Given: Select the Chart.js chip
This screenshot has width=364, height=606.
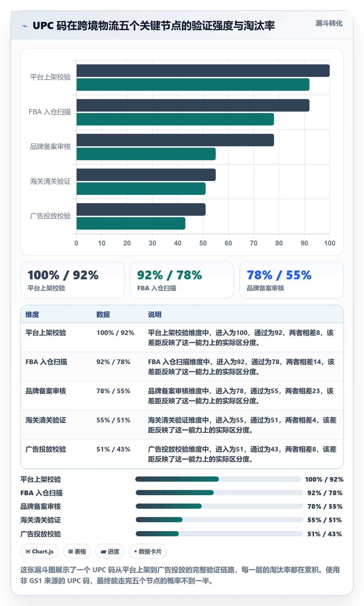Looking at the screenshot, I should (40, 551).
